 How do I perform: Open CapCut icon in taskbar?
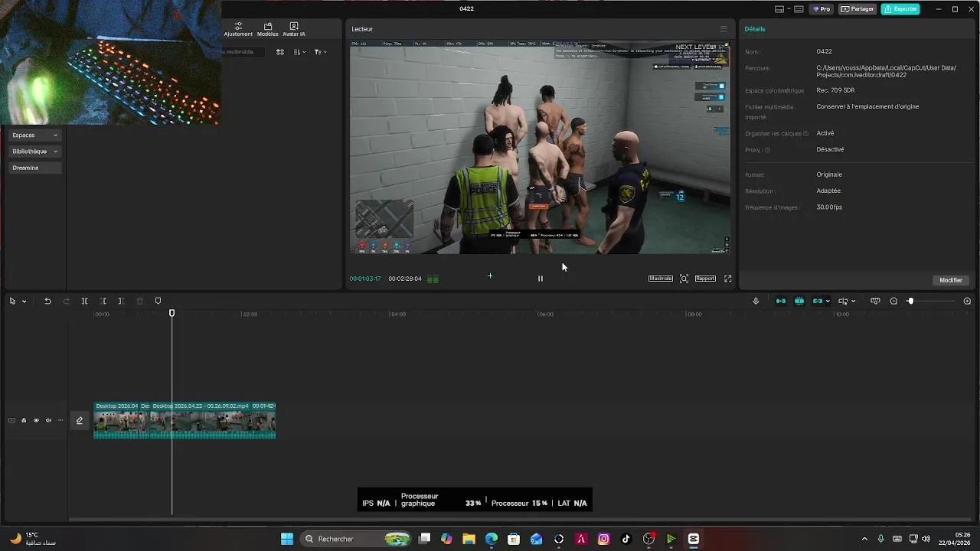[694, 539]
